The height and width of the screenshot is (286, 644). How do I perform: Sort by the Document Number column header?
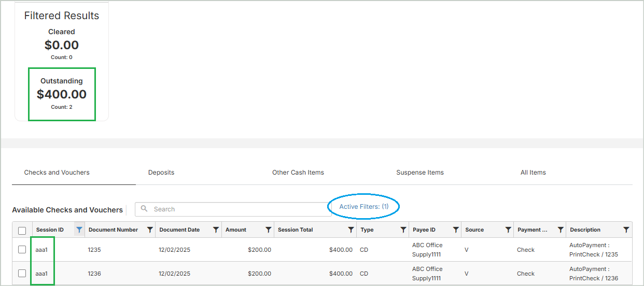tap(113, 230)
